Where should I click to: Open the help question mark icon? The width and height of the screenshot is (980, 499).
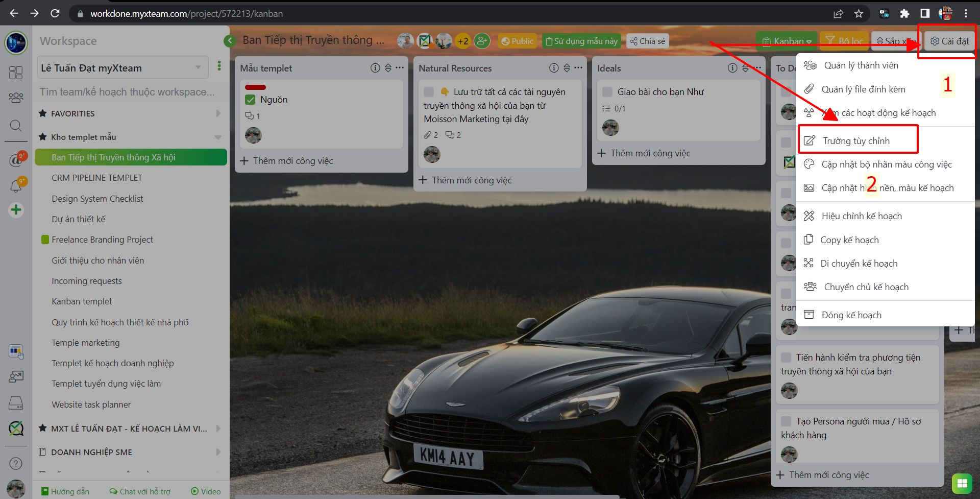(16, 463)
